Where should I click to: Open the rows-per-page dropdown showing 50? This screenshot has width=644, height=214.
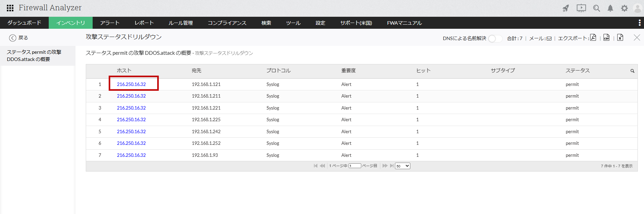402,166
